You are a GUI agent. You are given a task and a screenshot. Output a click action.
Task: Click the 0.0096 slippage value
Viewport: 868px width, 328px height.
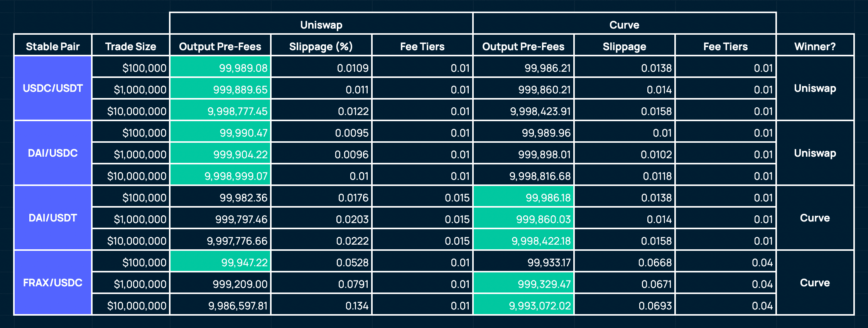(x=351, y=154)
